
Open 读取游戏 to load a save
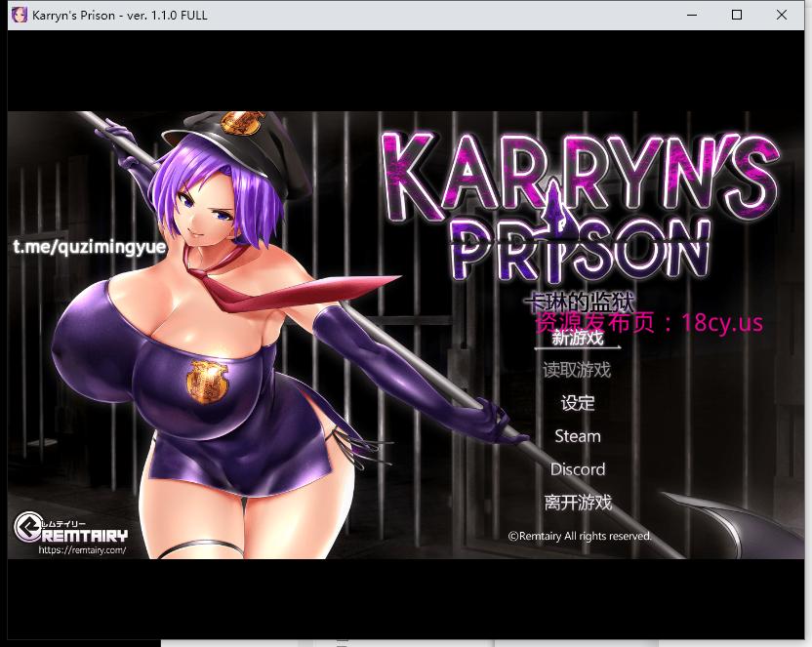578,370
